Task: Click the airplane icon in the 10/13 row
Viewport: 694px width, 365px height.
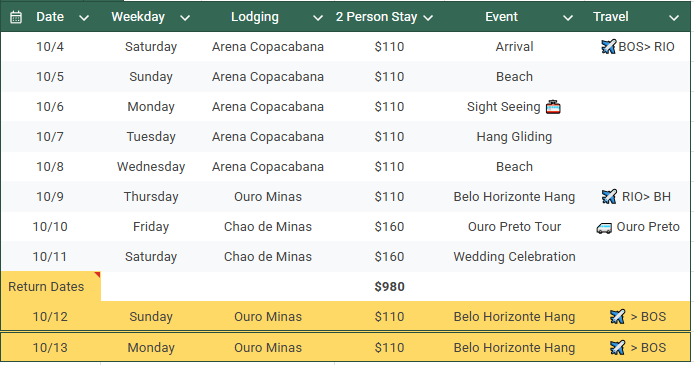Action: point(617,347)
